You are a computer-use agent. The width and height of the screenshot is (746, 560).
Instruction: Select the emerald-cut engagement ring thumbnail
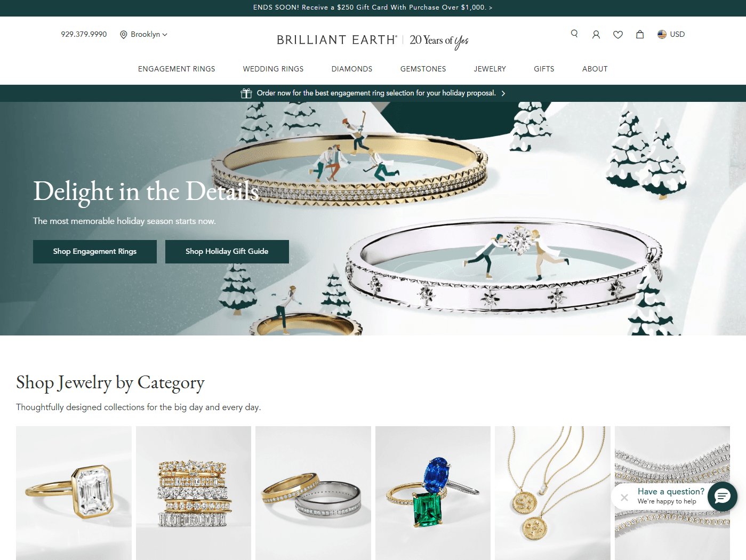pos(74,493)
